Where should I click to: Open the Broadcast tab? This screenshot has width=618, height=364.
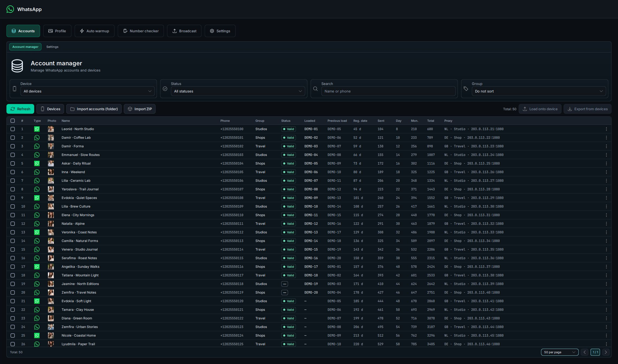pos(184,31)
